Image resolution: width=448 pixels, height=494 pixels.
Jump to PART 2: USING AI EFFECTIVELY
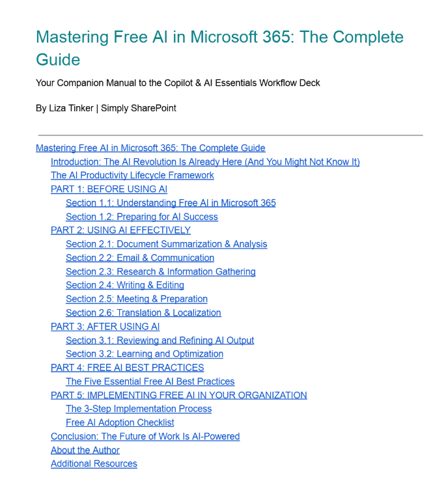click(120, 230)
